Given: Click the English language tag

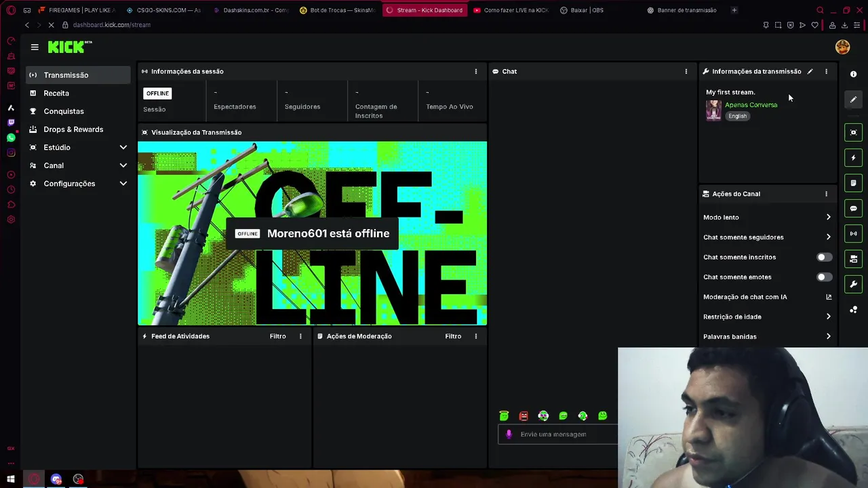Looking at the screenshot, I should [x=737, y=116].
